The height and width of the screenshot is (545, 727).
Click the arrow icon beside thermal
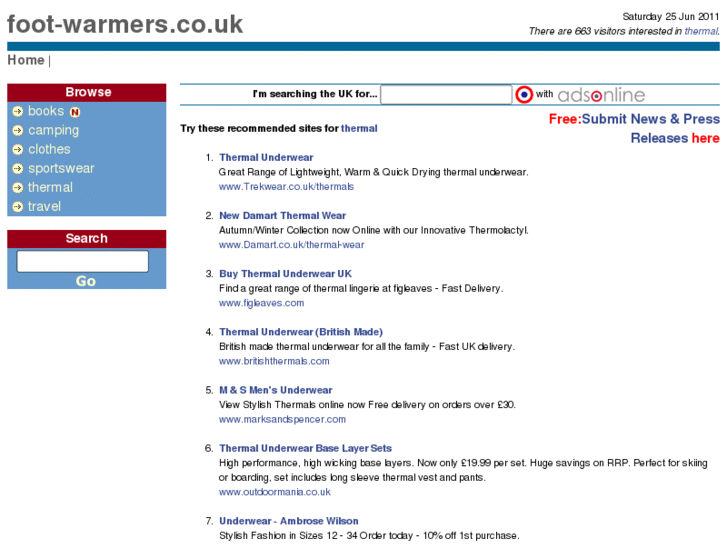tap(18, 187)
